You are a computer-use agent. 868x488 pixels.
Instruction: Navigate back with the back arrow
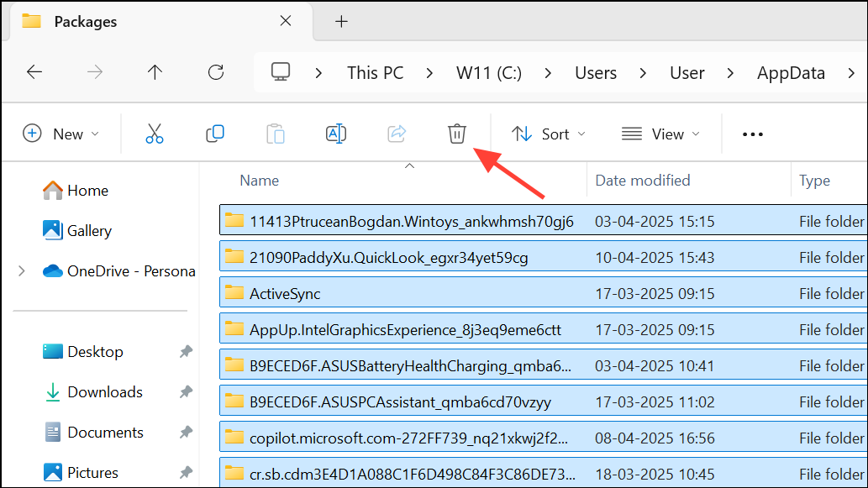click(34, 72)
